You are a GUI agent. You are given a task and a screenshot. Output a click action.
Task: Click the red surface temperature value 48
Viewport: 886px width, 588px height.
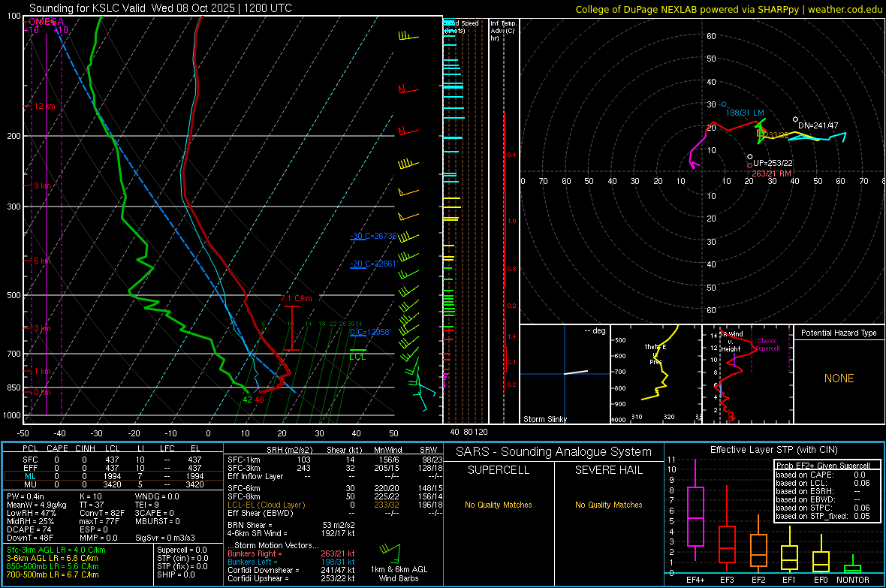pyautogui.click(x=259, y=400)
